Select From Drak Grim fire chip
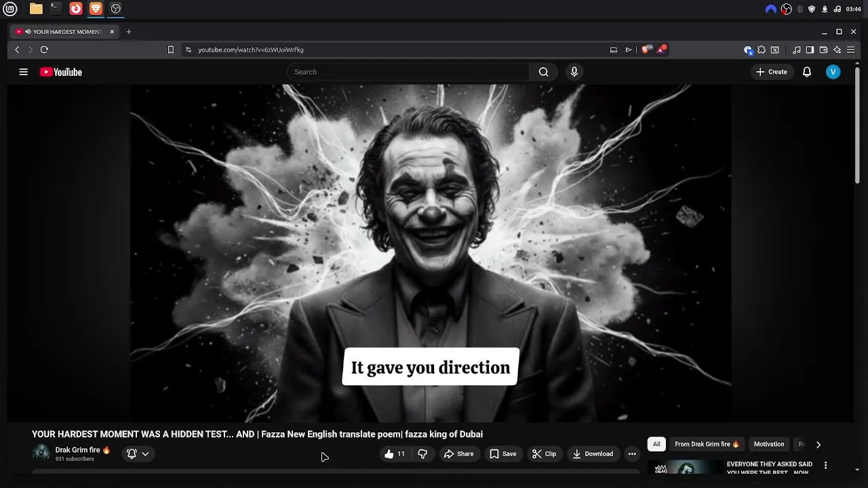 pyautogui.click(x=707, y=444)
